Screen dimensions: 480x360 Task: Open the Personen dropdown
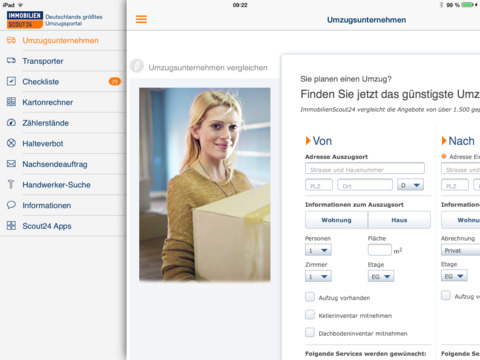318,250
